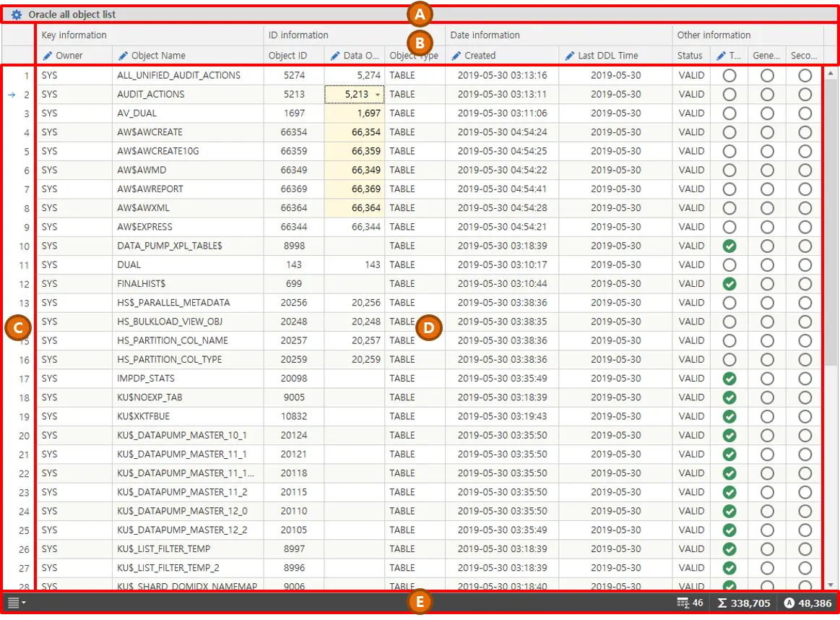Toggle the Gene... checkbox for KU$NOEXP_TAB row
840x620 pixels.
tap(767, 397)
